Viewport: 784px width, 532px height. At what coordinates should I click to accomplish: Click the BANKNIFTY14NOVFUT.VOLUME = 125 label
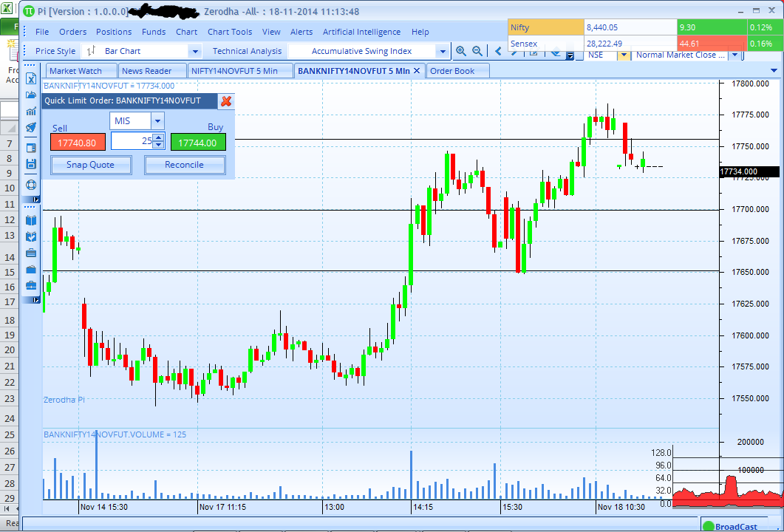pyautogui.click(x=115, y=434)
